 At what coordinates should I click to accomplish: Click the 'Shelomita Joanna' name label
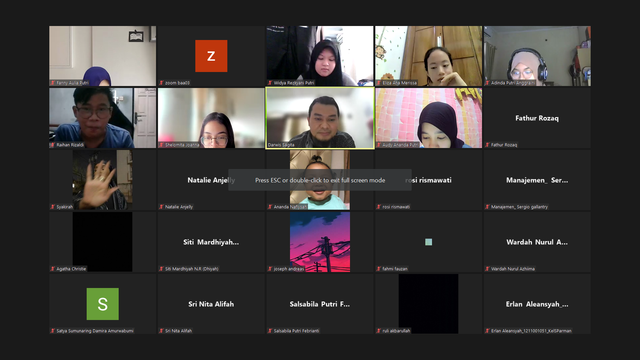coord(182,145)
